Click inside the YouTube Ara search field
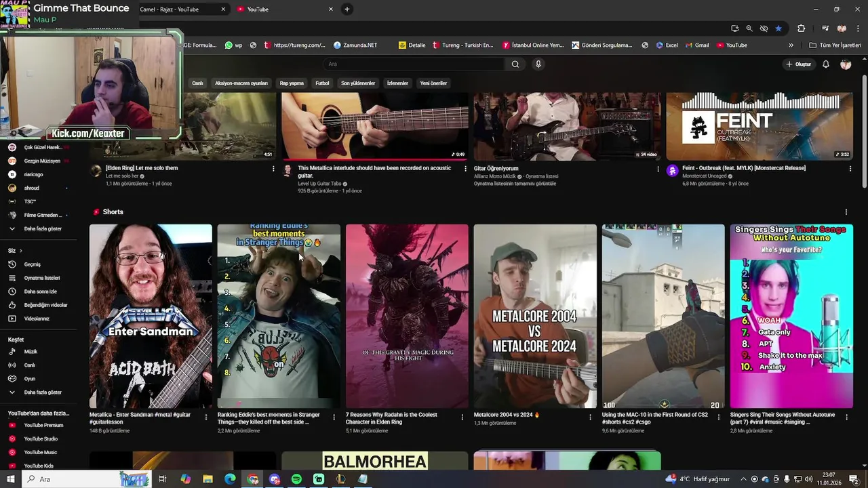 (x=414, y=64)
